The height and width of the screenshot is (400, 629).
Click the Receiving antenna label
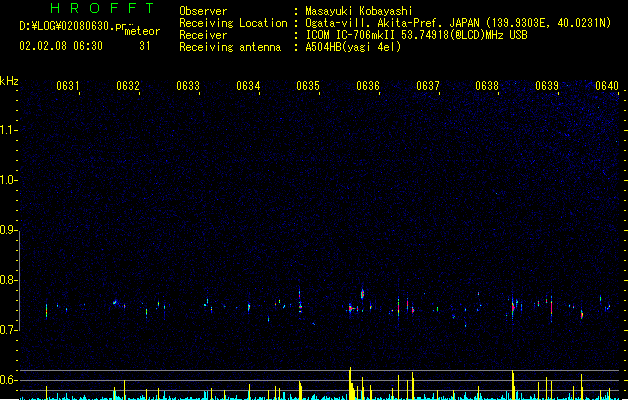point(230,47)
